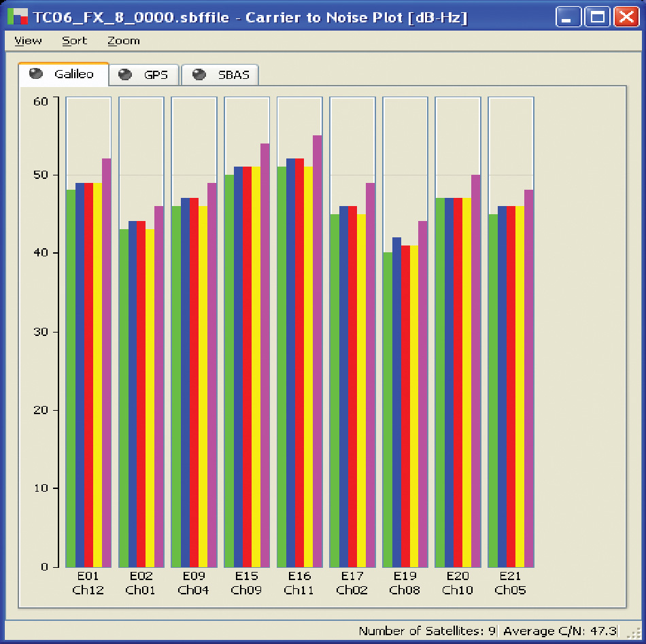Select the Galileo tab
Image resolution: width=646 pixels, height=644 pixels.
[x=64, y=74]
